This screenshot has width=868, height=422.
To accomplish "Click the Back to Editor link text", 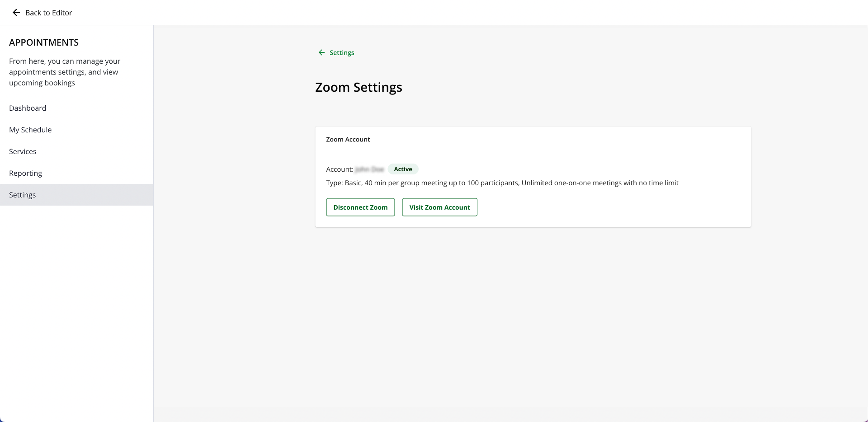I will (49, 13).
